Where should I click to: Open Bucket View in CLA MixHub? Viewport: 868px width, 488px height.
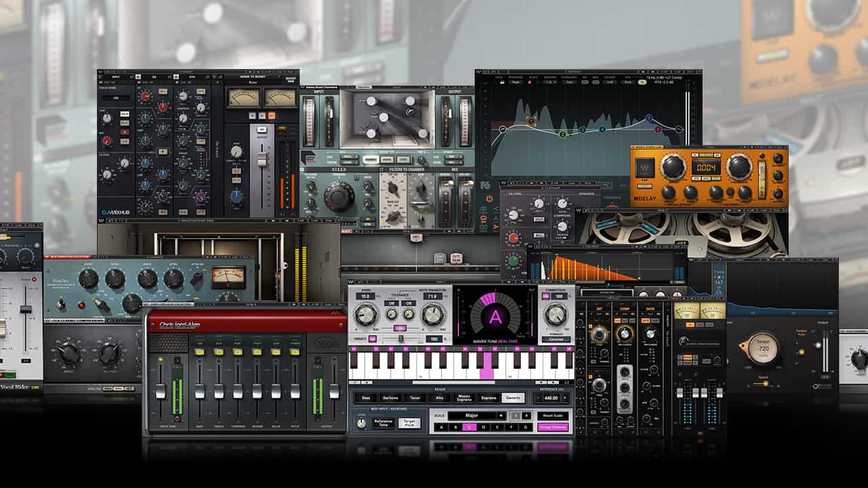pyautogui.click(x=290, y=79)
